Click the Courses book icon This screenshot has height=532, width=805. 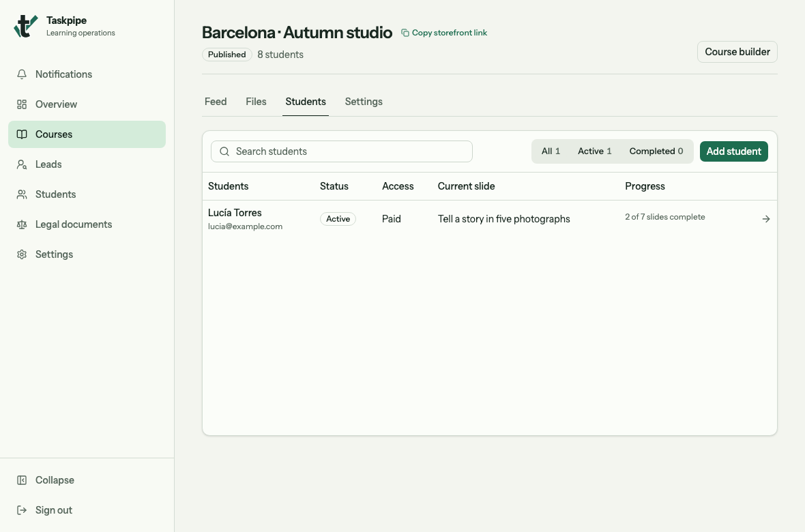coord(22,134)
